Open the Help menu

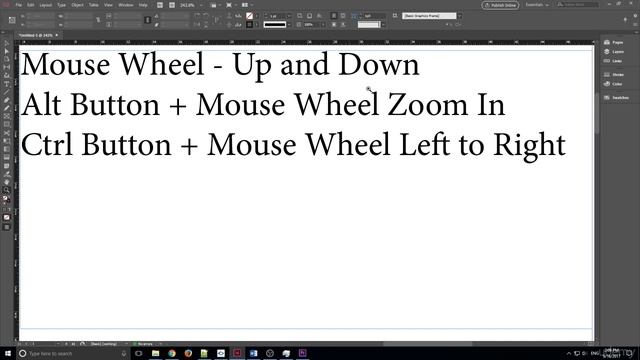(x=143, y=5)
